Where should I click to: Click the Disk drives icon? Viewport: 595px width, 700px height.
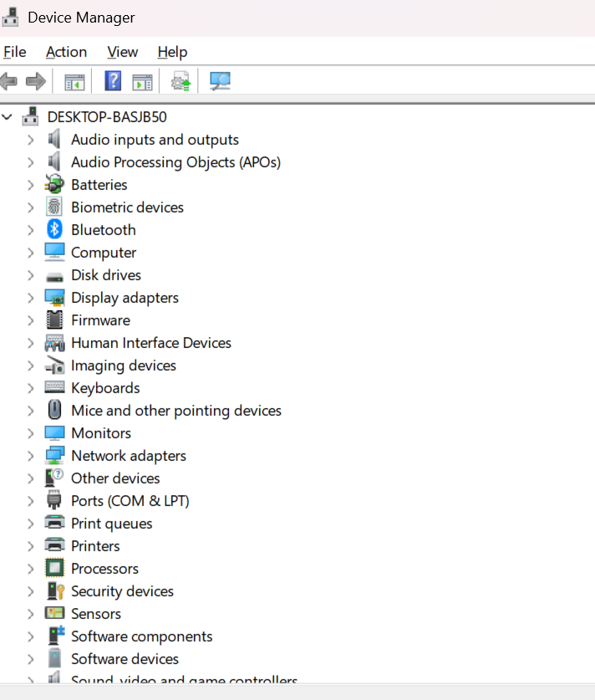pyautogui.click(x=54, y=277)
